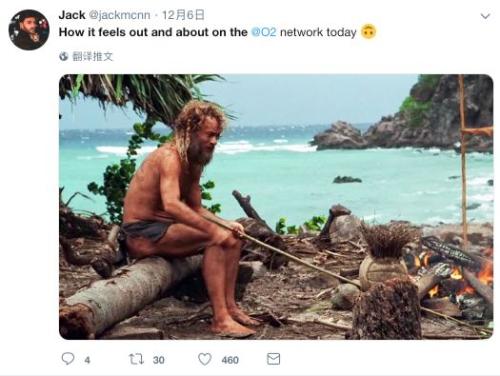Open the tweet via 12月6日 date
Screen dimensions: 500x376
click(x=183, y=15)
